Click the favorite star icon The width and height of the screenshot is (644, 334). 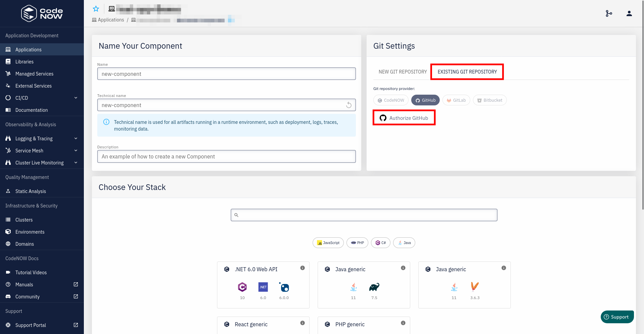click(96, 9)
